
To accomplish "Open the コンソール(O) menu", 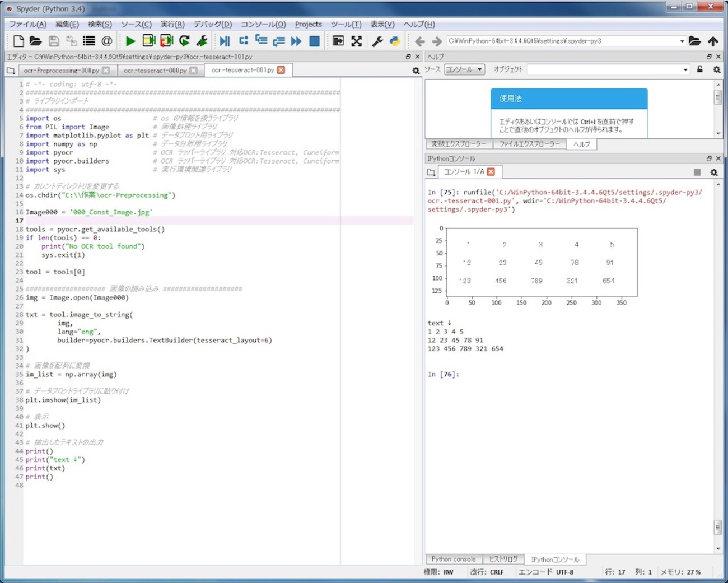I will pyautogui.click(x=263, y=24).
